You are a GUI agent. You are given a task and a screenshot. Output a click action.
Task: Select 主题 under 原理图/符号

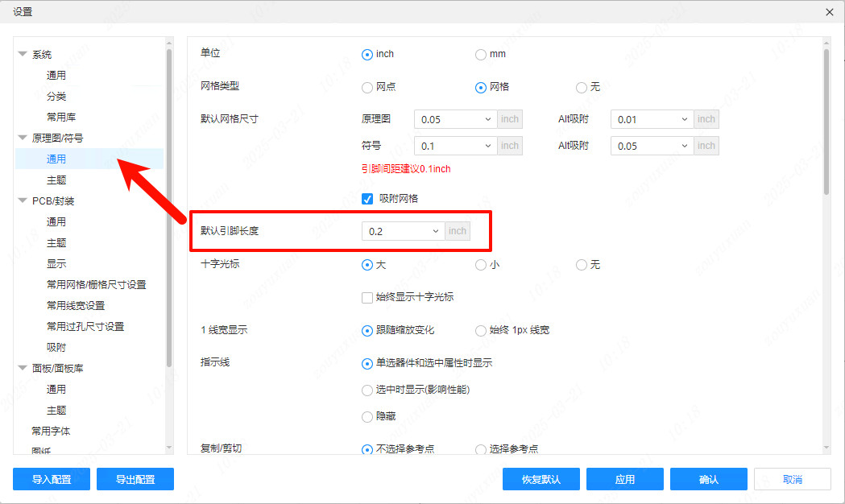(57, 179)
